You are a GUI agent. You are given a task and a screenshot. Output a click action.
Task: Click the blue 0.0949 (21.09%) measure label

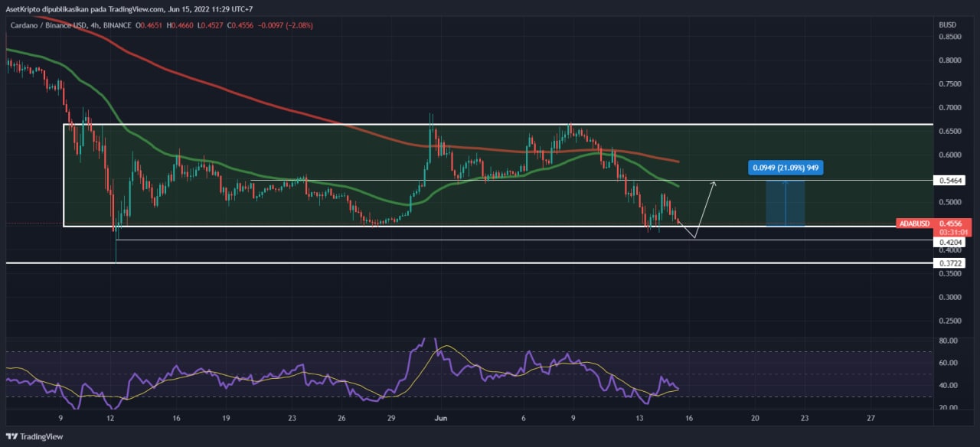(786, 167)
